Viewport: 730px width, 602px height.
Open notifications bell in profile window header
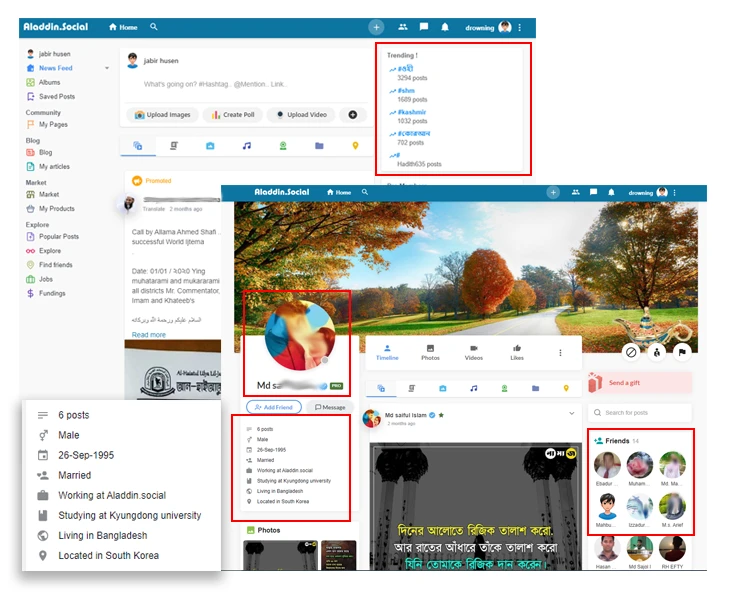coord(611,192)
